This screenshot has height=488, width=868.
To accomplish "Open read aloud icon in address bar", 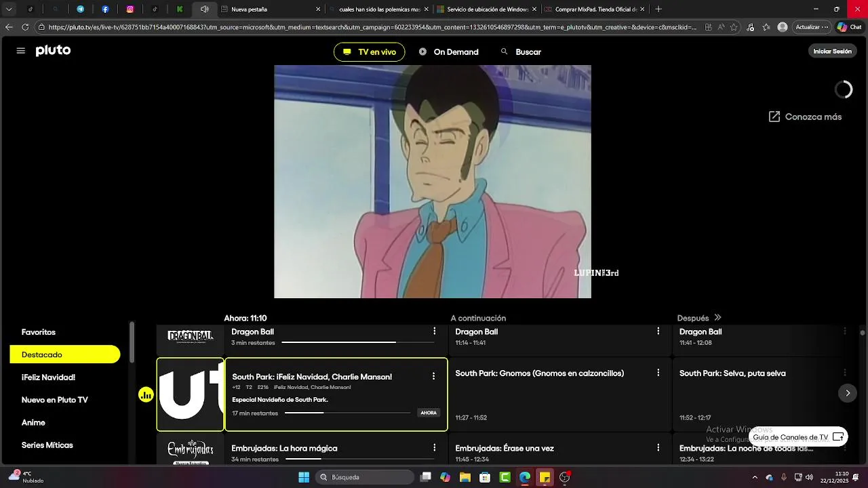I will point(721,27).
